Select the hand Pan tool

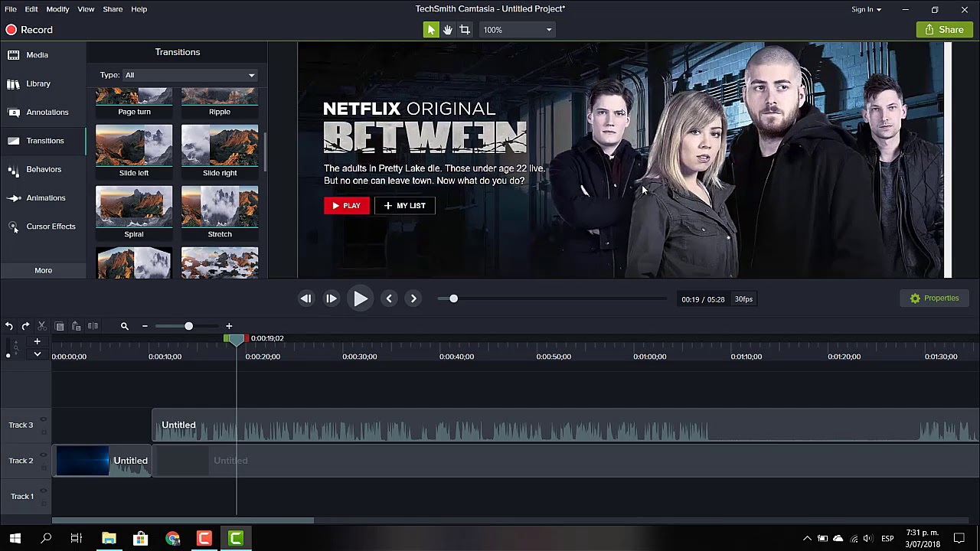click(x=448, y=30)
